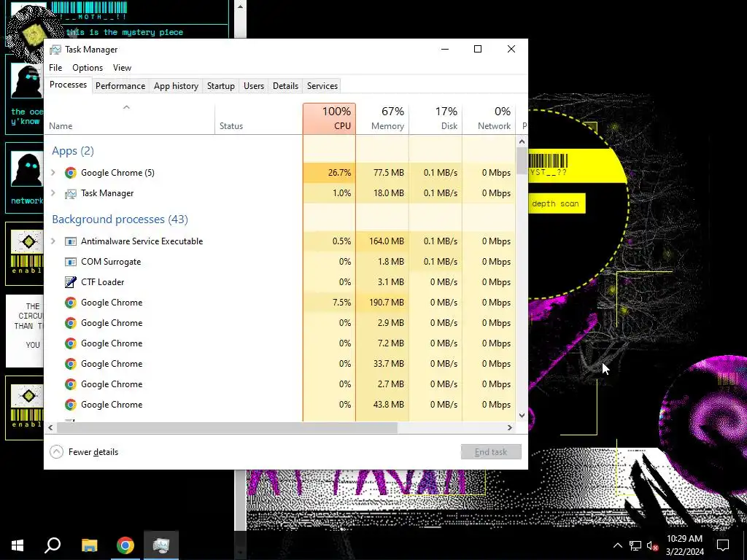Expand the Google Chrome (5) app group
The image size is (747, 560).
tap(53, 173)
